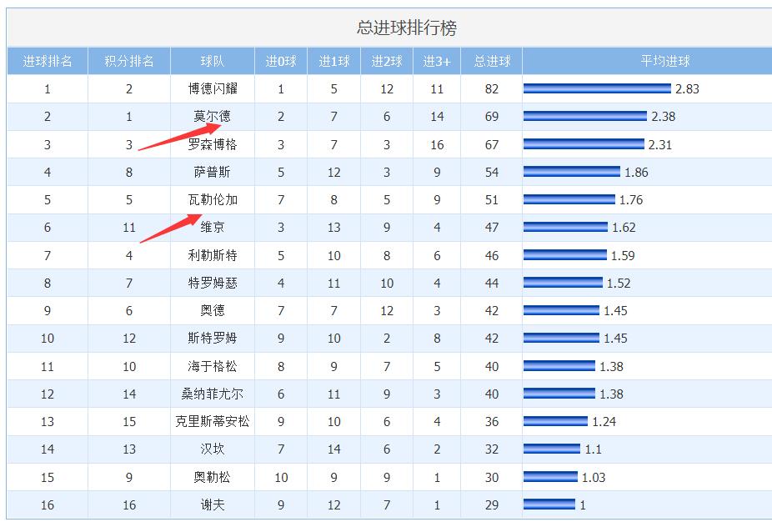Select the team name 博德闪耀
Screen dimensions: 772x532
click(213, 88)
